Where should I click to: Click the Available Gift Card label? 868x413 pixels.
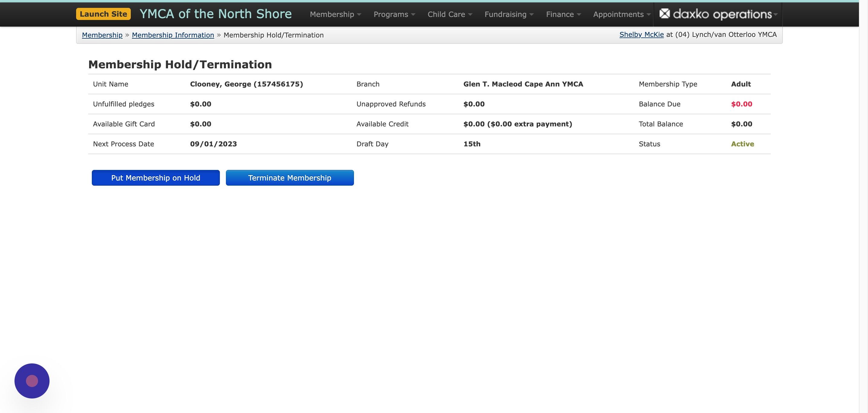click(x=124, y=124)
